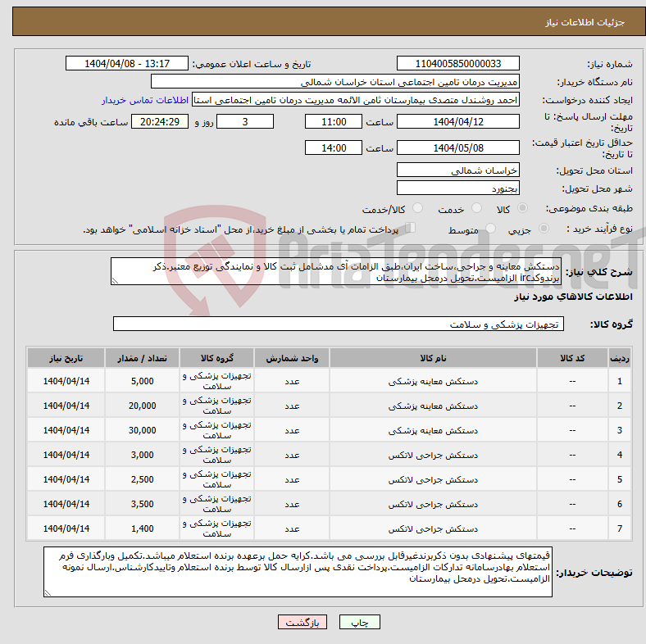
Task: Click the deadline time field 11:00
Action: tap(334, 121)
